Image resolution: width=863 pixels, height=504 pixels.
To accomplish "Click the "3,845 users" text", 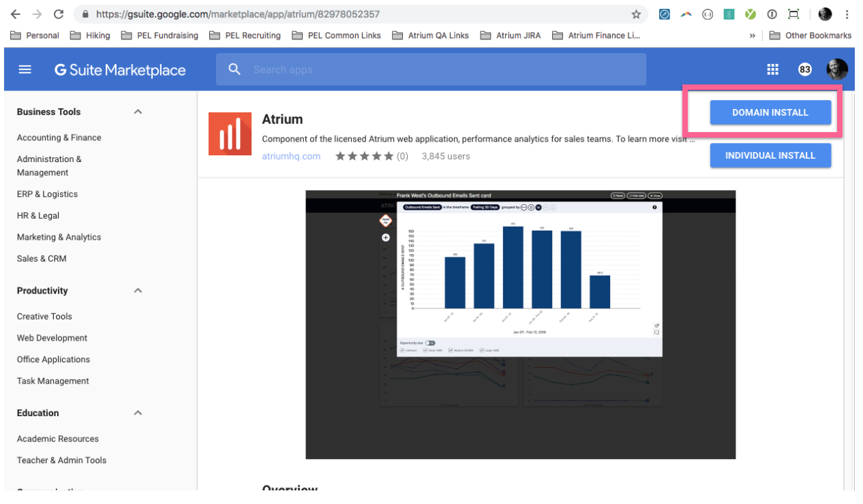I will pyautogui.click(x=446, y=156).
